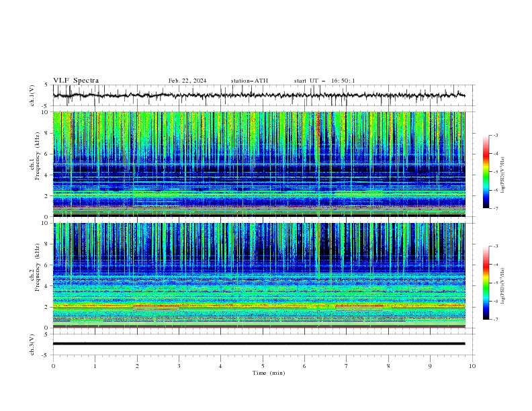The width and height of the screenshot is (532, 411).
Task: Click the "ch.3(V)" axis label
Action: pyautogui.click(x=32, y=345)
